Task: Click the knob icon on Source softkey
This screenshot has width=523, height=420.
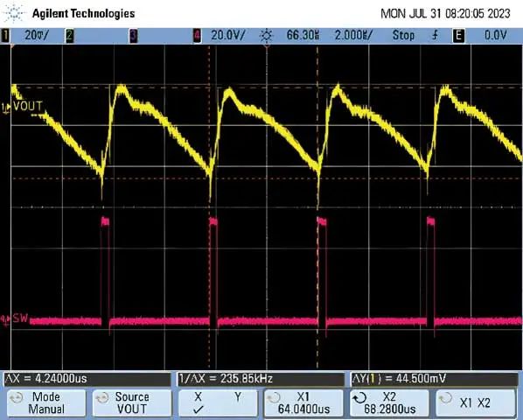Action: pyautogui.click(x=102, y=397)
